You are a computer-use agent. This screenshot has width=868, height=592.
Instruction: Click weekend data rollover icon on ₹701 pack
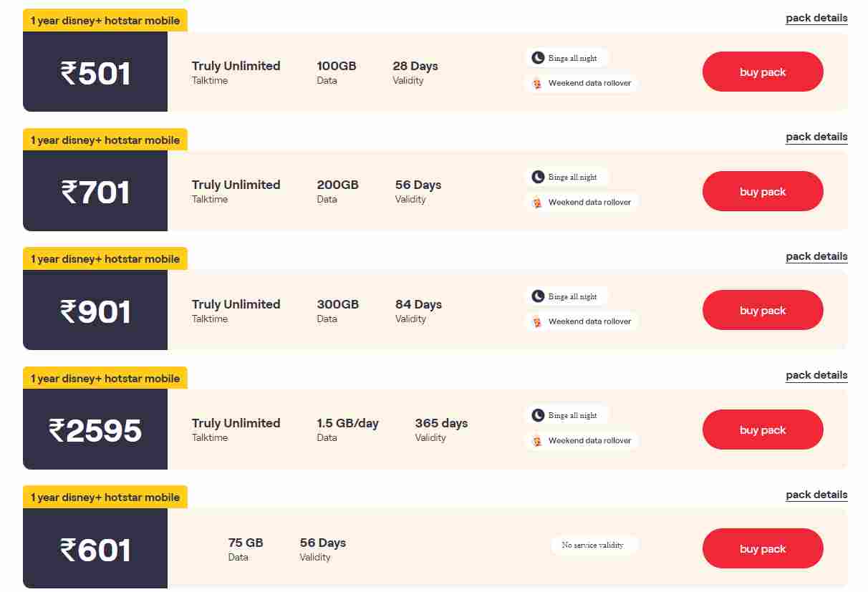coord(537,202)
